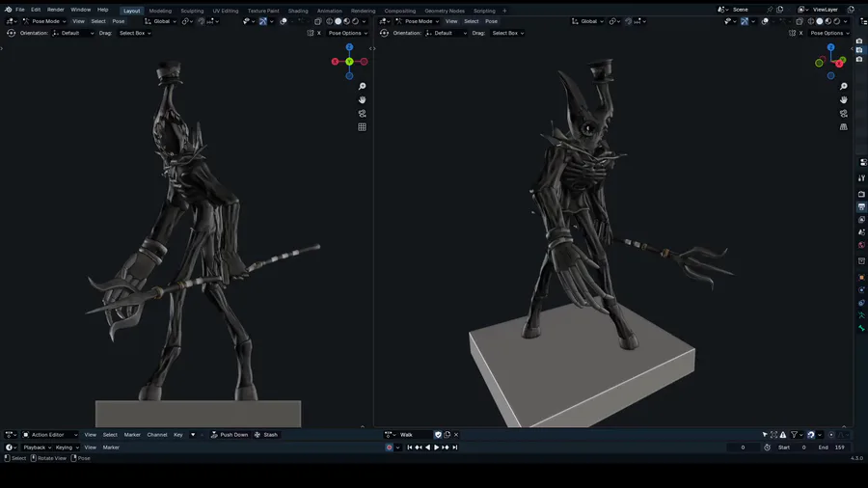
Task: Open the File menu
Action: click(20, 10)
